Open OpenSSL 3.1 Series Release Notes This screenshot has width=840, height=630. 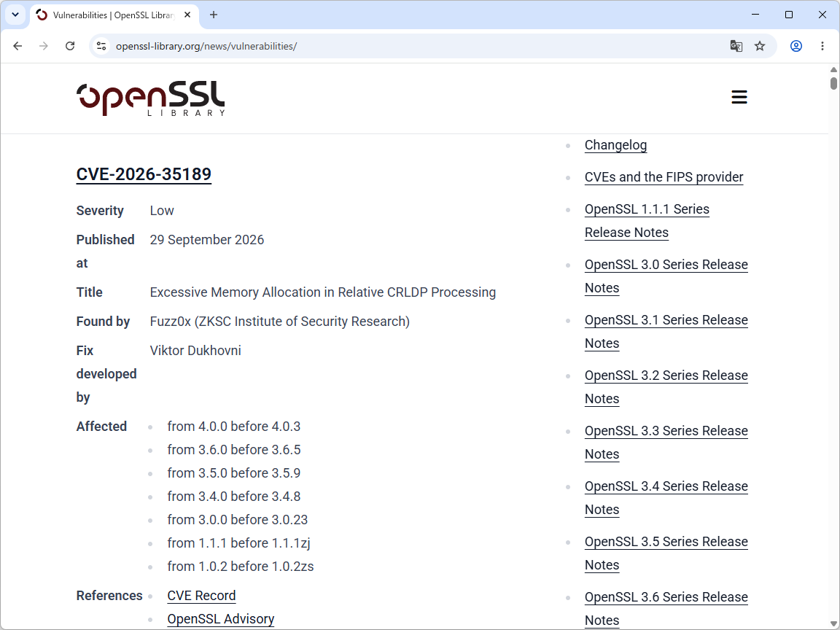pyautogui.click(x=666, y=332)
